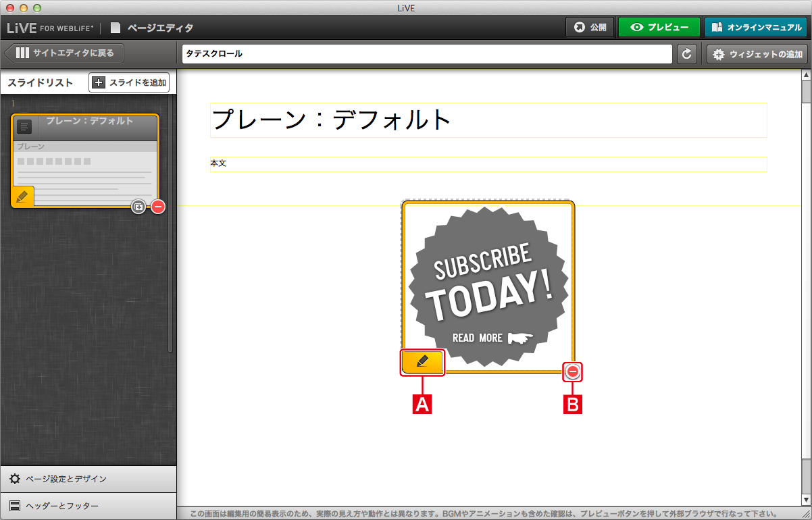Click the slide type icon on thumbnail
The image size is (812, 520).
point(24,126)
